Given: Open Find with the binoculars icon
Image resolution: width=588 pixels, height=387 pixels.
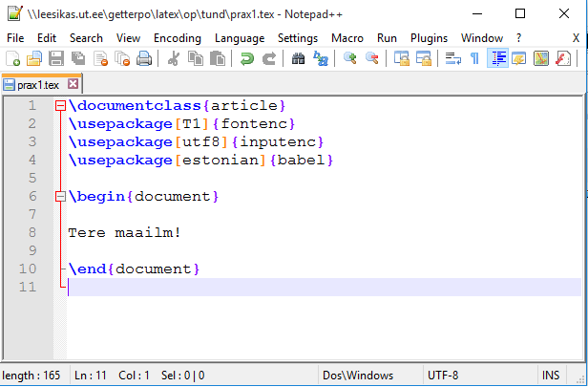Looking at the screenshot, I should pyautogui.click(x=299, y=59).
